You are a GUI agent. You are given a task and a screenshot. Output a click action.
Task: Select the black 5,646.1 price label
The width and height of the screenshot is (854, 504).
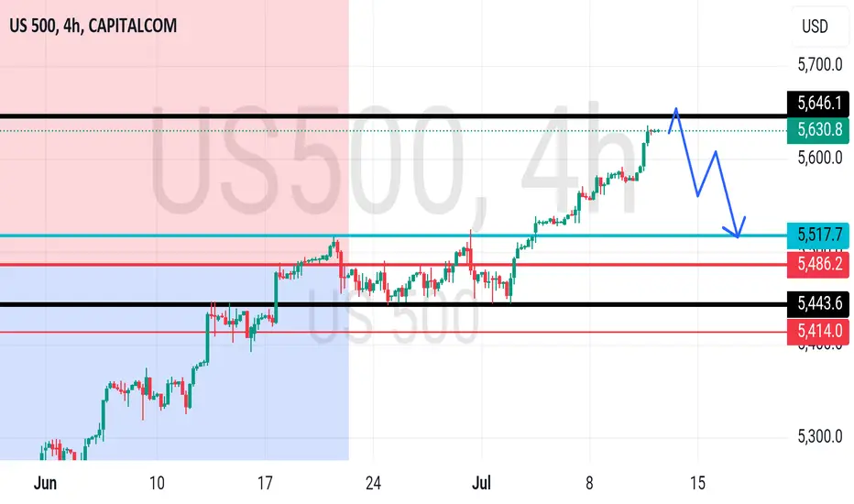click(x=818, y=104)
